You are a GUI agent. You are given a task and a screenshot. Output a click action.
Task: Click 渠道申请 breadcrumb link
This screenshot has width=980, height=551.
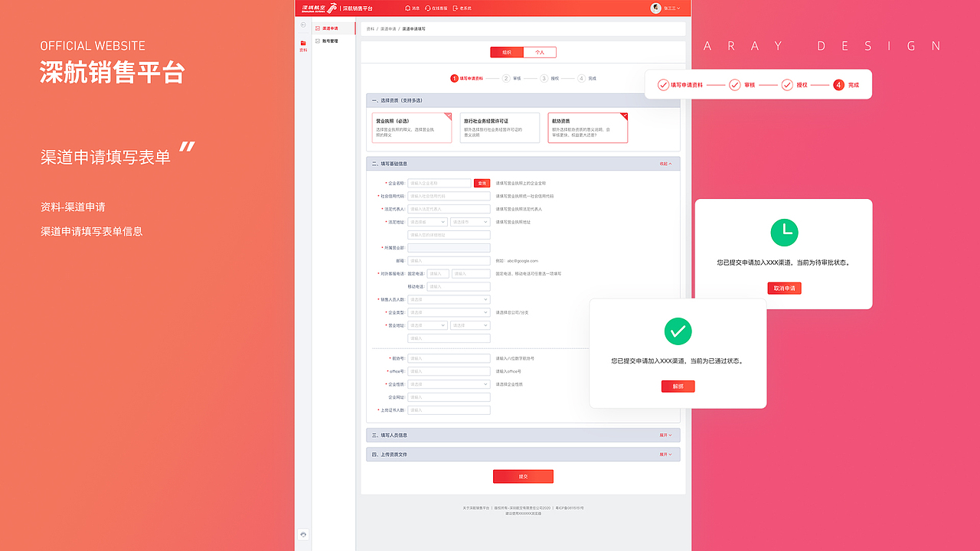click(388, 28)
